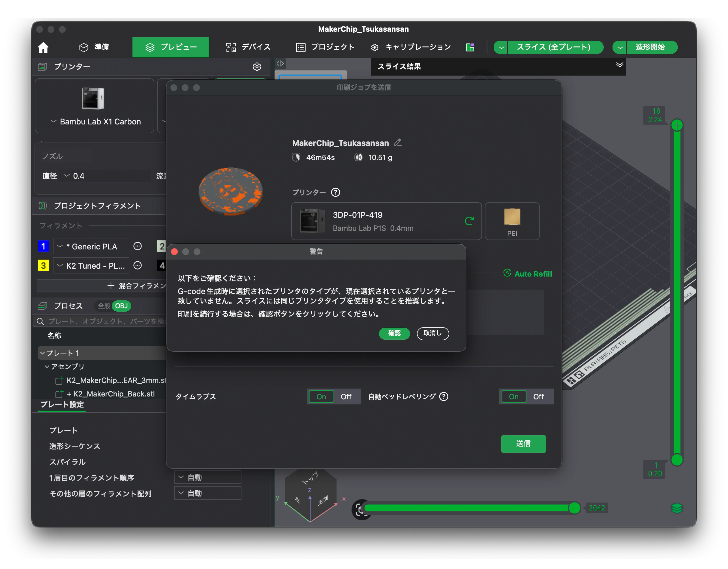Click the K2_MakerChip_Back.stl part icon

click(59, 394)
